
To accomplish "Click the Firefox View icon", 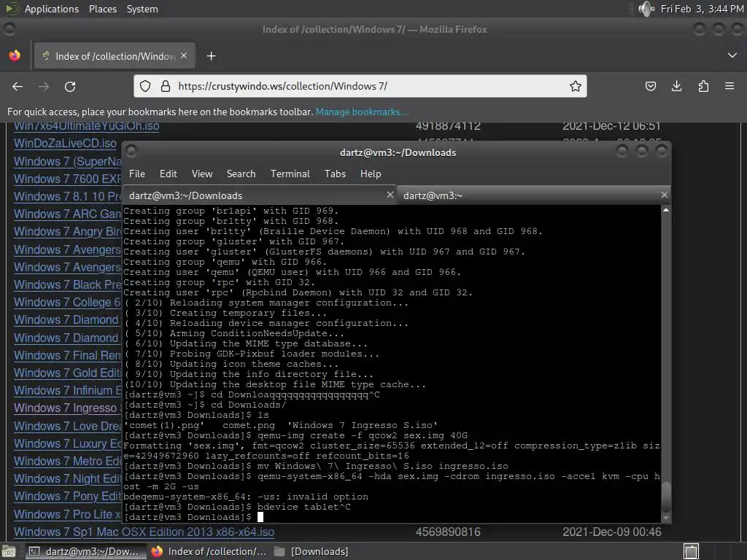I will coord(15,55).
